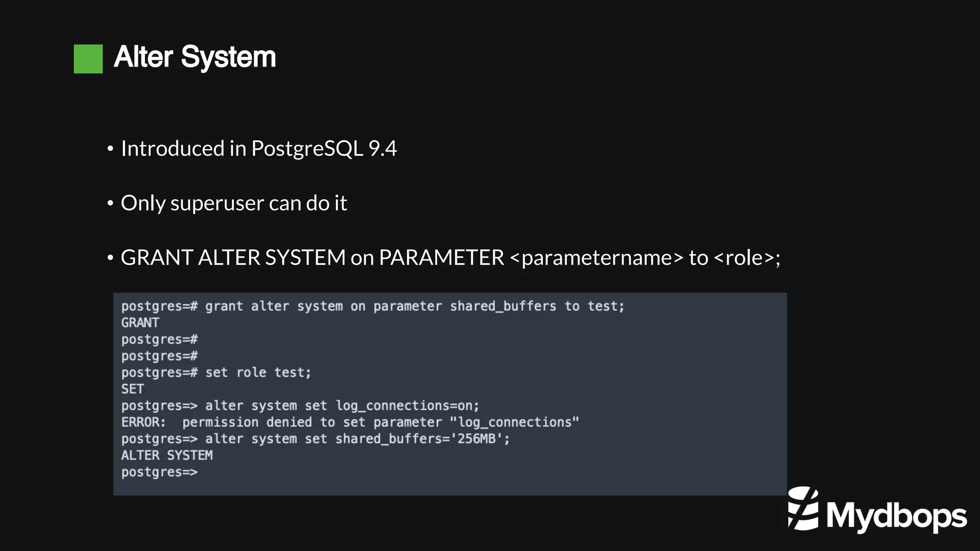The height and width of the screenshot is (551, 980).
Task: Click the shared_buffers='256MB' command line
Action: (x=315, y=439)
